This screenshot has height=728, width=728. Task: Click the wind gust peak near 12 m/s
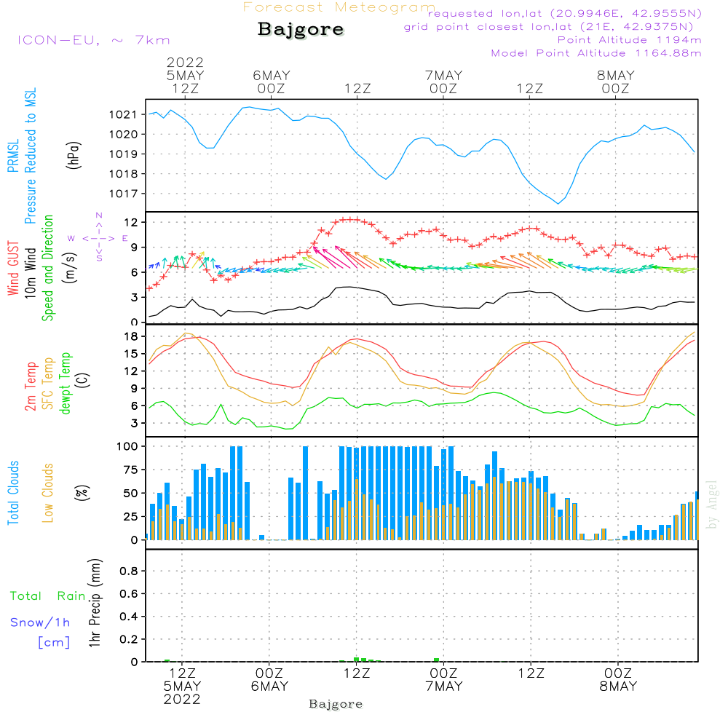pos(349,219)
